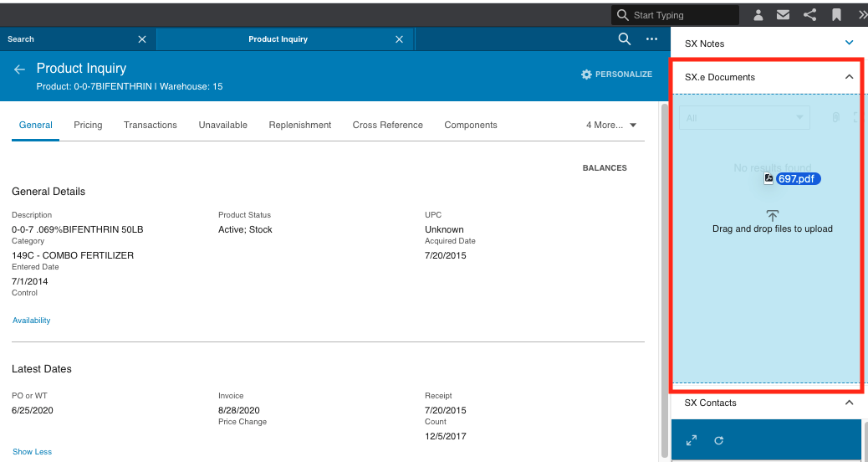868x462 pixels.
Task: Open the General tab
Action: click(x=35, y=126)
